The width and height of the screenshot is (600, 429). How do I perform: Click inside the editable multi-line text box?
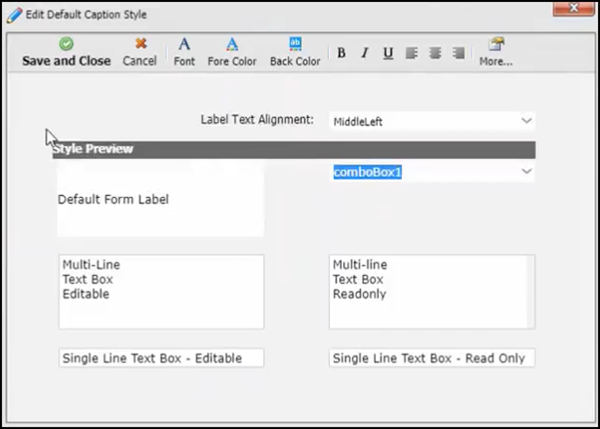(x=161, y=291)
